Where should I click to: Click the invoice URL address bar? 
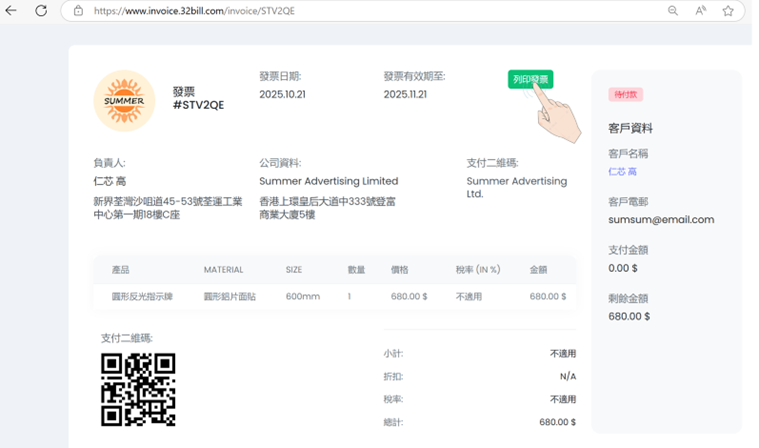[300, 11]
